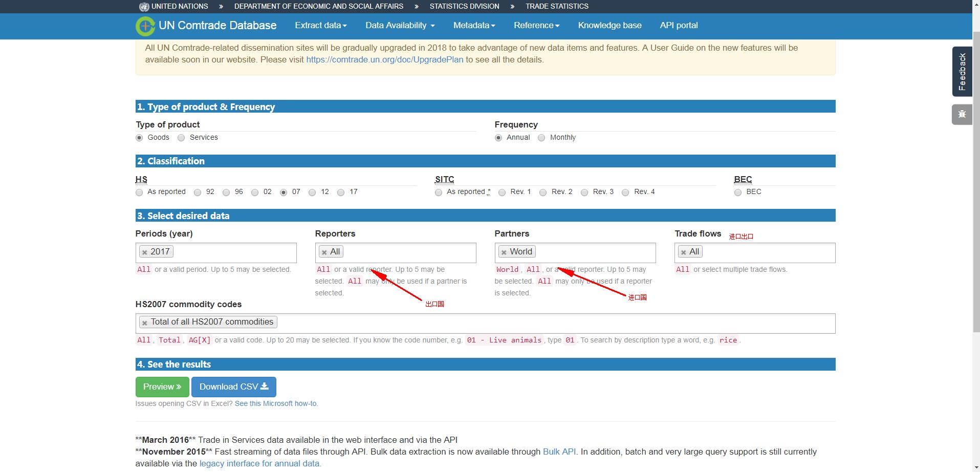Viewport: 980px width, 472px height.
Task: Open the Data Availability dropdown menu
Action: coord(400,26)
